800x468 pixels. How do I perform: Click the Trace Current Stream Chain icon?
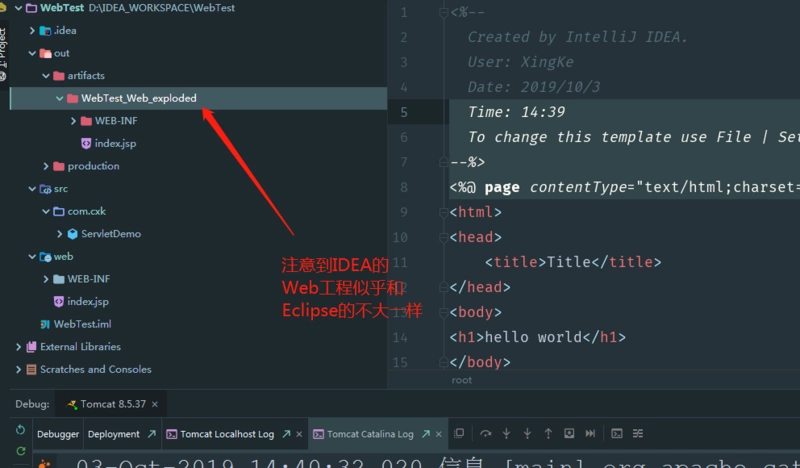point(639,434)
